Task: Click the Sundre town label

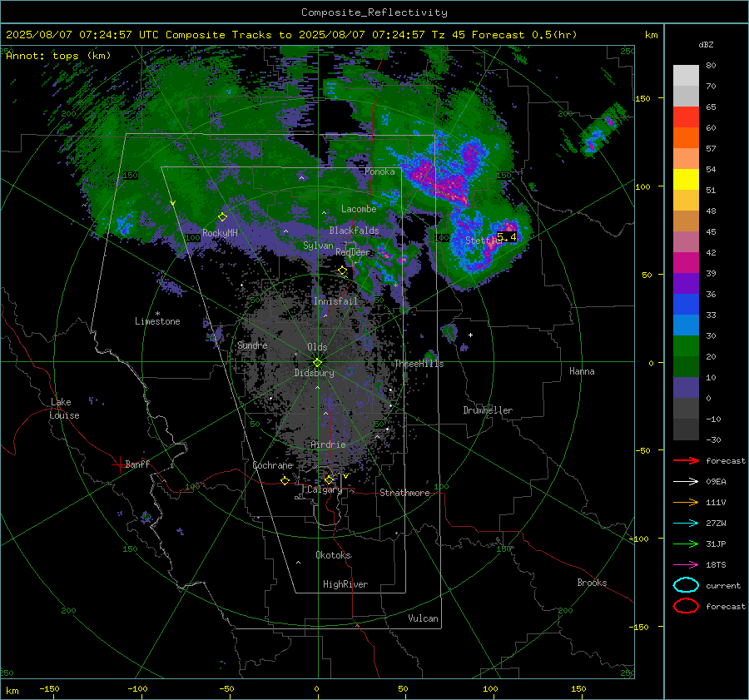Action: (x=252, y=345)
